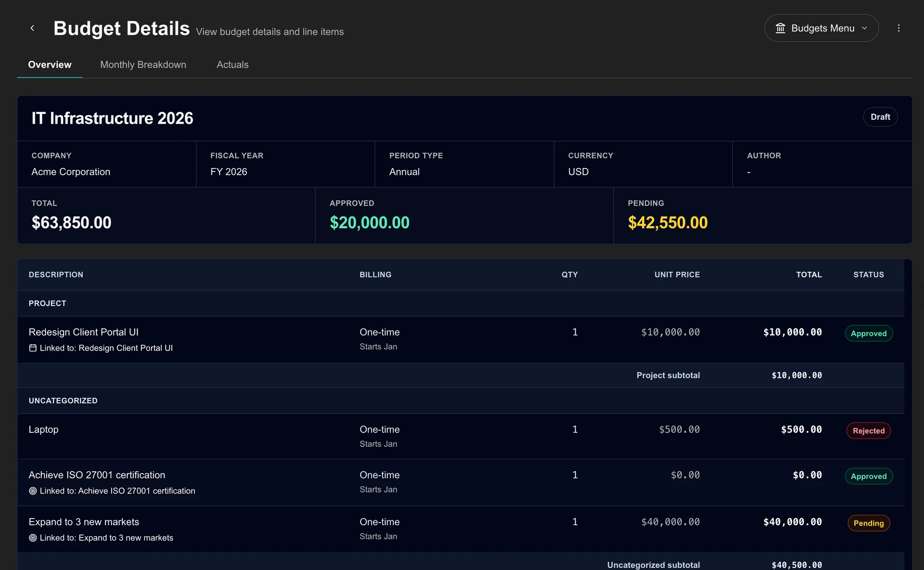Image resolution: width=924 pixels, height=570 pixels.
Task: Switch to the Overview tab
Action: (x=50, y=65)
